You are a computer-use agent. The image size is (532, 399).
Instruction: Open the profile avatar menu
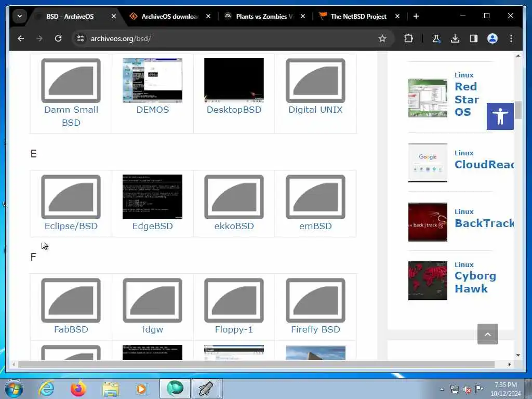[493, 38]
